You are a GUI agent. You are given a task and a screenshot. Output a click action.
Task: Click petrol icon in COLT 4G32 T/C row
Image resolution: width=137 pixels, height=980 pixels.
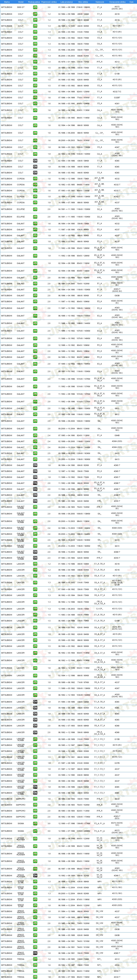click(35, 92)
